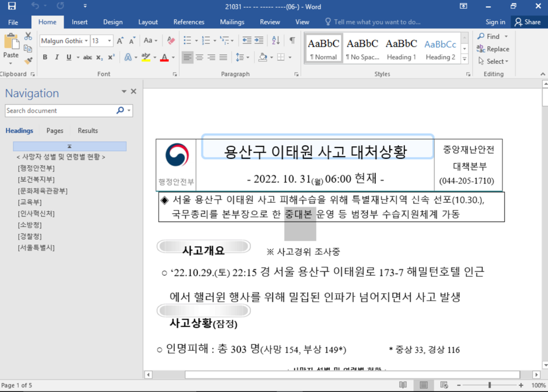This screenshot has height=392, width=548.
Task: Open the Mailings ribbon tab
Action: pos(232,22)
